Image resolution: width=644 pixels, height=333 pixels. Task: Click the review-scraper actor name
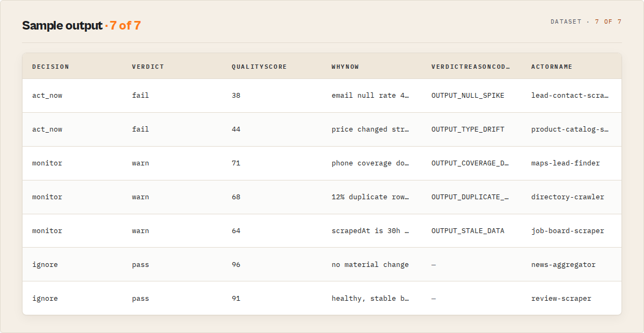coord(561,299)
